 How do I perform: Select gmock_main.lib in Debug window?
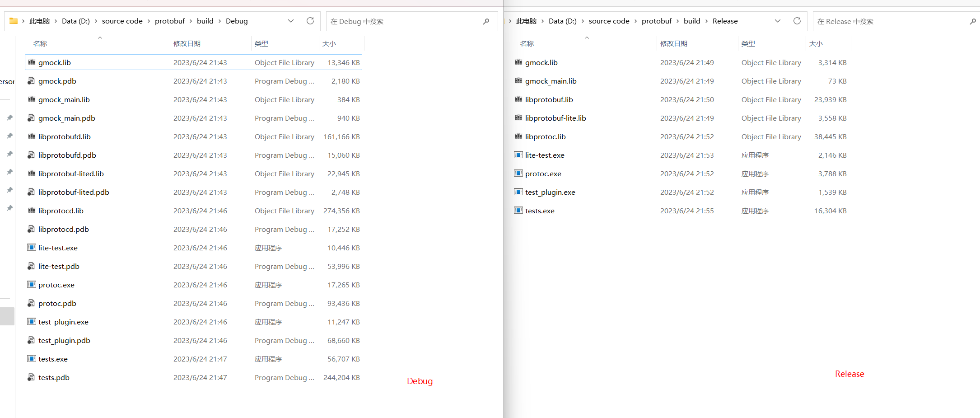[x=64, y=99]
